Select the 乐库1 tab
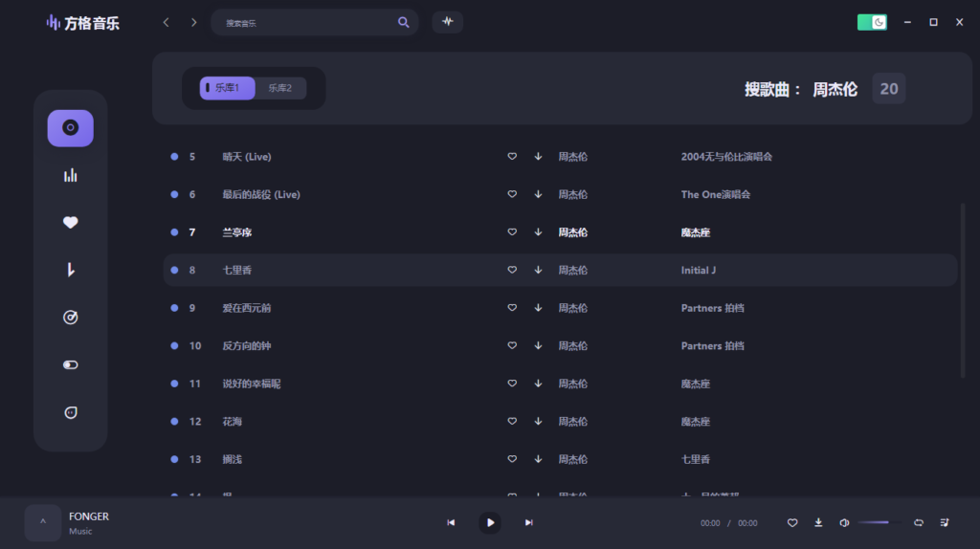980x549 pixels. (228, 88)
